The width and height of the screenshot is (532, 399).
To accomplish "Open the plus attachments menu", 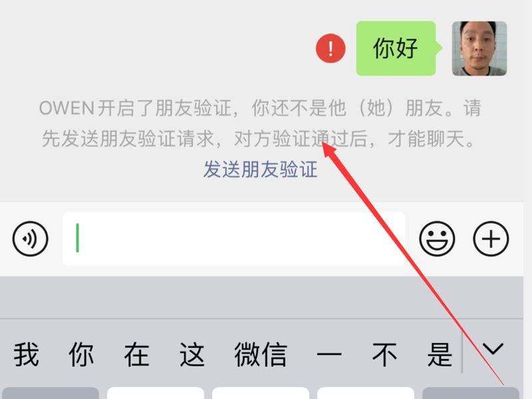I will tap(491, 239).
